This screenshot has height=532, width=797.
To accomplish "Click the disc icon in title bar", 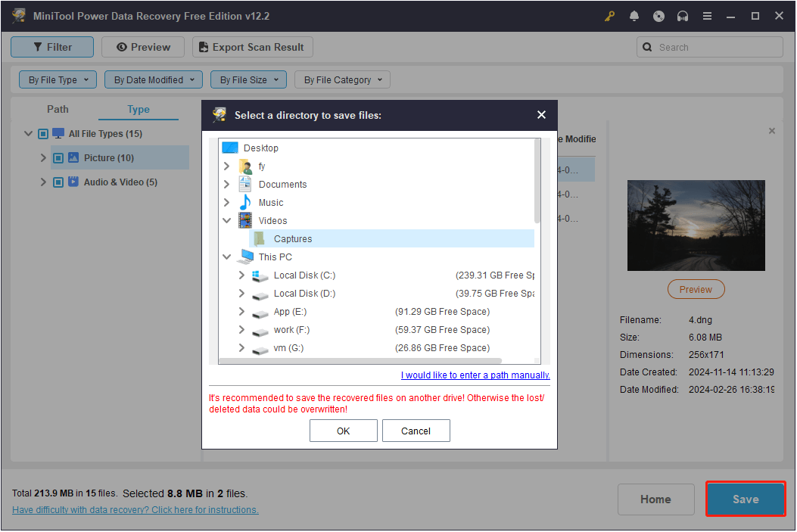I will (x=658, y=16).
